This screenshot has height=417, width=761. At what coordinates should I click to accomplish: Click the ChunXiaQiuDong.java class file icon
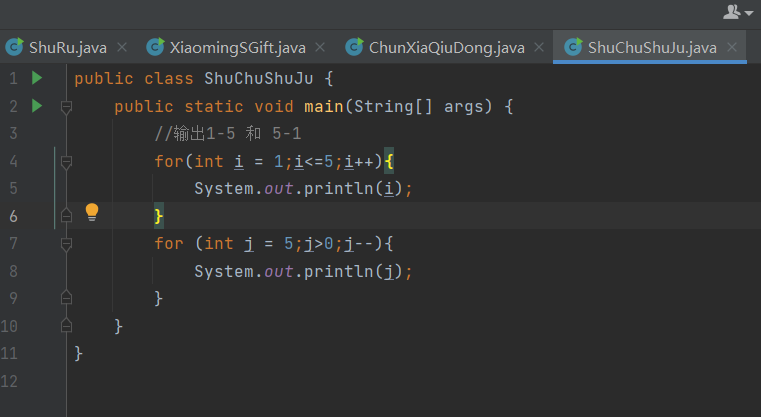(x=354, y=47)
